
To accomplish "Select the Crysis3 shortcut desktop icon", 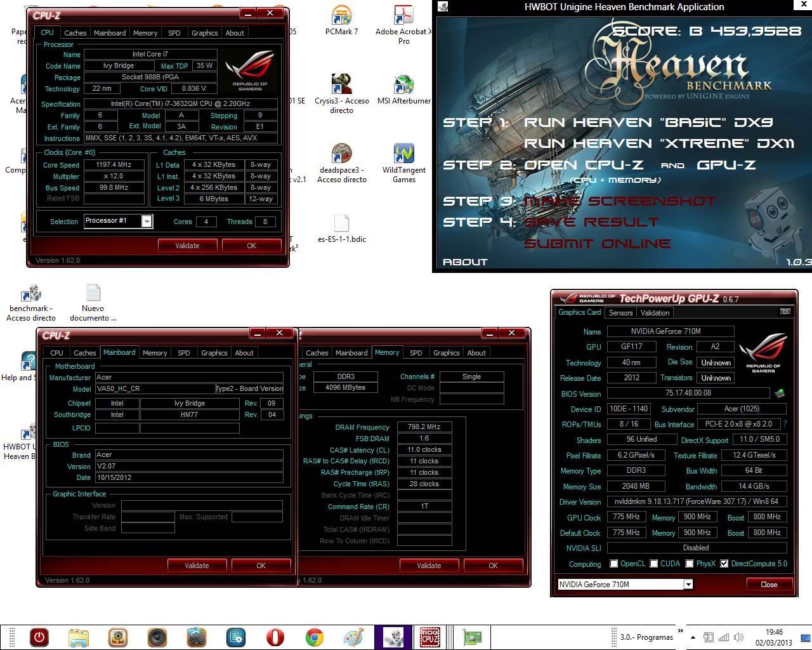I will (341, 94).
